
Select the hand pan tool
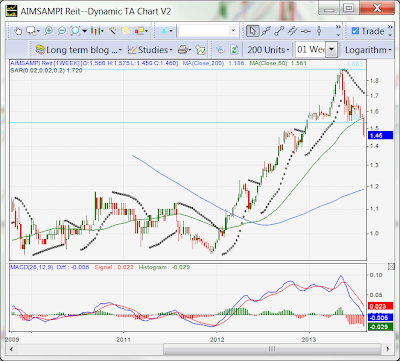pyautogui.click(x=18, y=31)
